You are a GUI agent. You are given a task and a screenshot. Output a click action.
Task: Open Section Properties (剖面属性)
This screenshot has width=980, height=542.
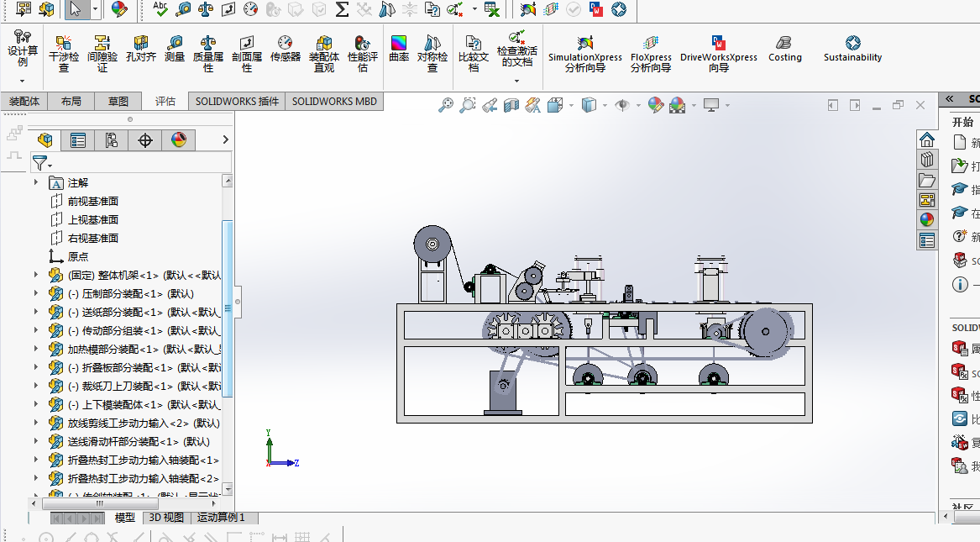pyautogui.click(x=247, y=54)
